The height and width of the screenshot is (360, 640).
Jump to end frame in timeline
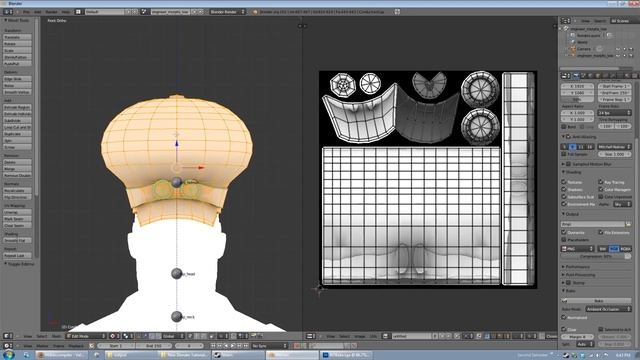coord(246,346)
